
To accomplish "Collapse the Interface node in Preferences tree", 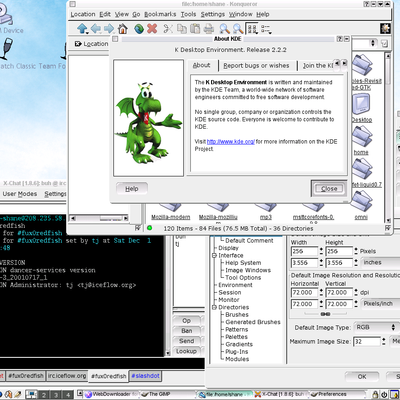I will point(214,255).
